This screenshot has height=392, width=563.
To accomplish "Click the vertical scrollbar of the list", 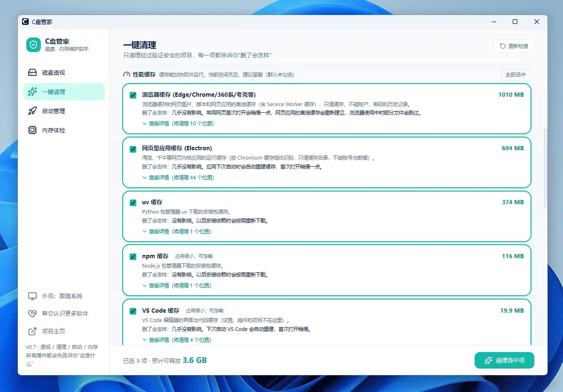I will pos(545,168).
